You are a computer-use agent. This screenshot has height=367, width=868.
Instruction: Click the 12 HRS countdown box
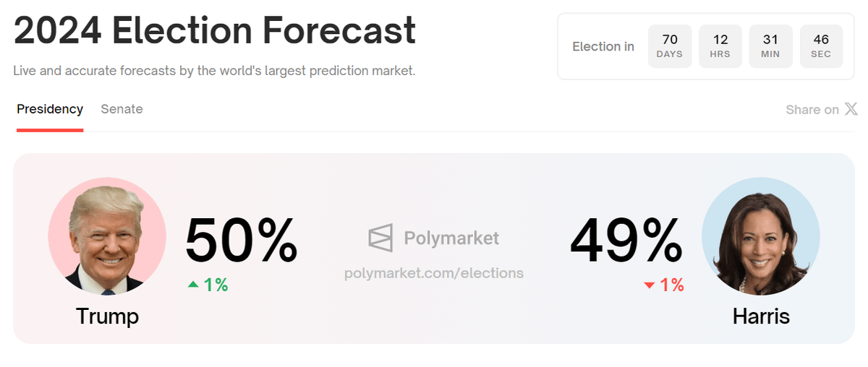coord(720,46)
